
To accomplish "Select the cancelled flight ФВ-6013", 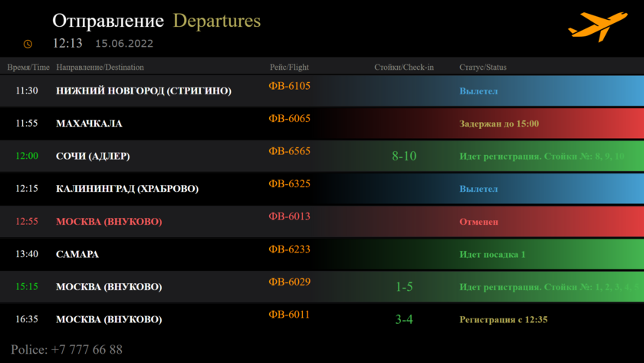I will coord(289,216).
